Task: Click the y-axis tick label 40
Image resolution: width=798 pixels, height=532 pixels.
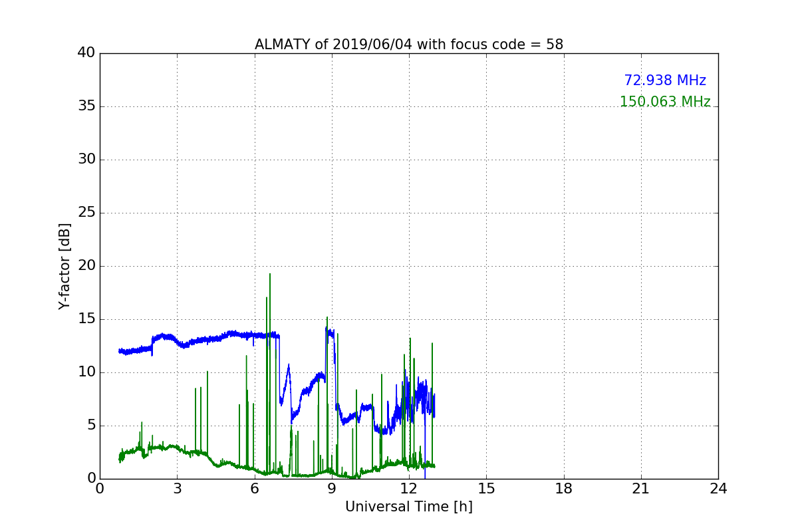Action: pyautogui.click(x=86, y=53)
